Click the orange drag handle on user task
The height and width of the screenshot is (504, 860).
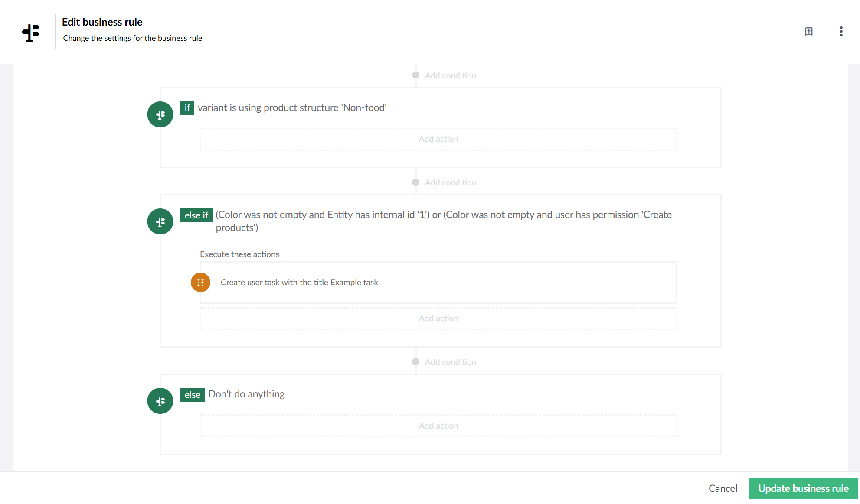pos(200,283)
